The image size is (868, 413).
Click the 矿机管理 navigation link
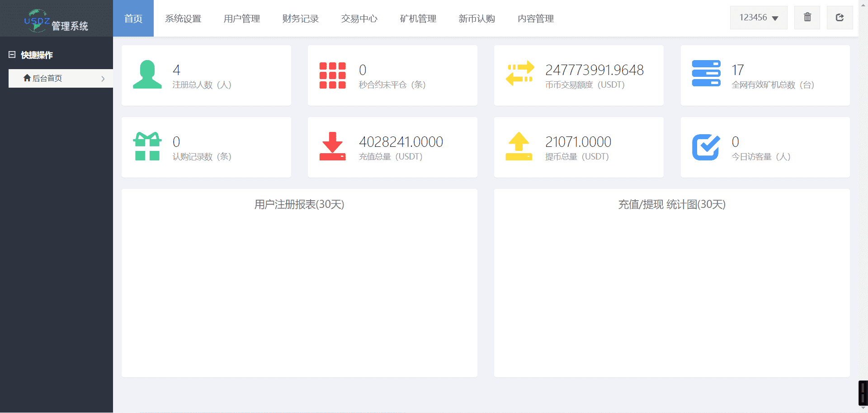(x=418, y=19)
